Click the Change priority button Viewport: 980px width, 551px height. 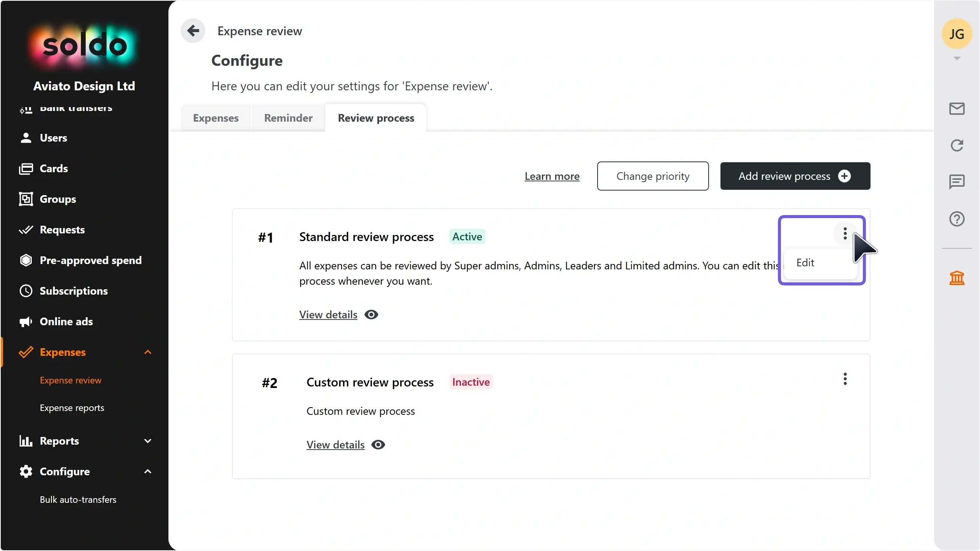pos(653,176)
